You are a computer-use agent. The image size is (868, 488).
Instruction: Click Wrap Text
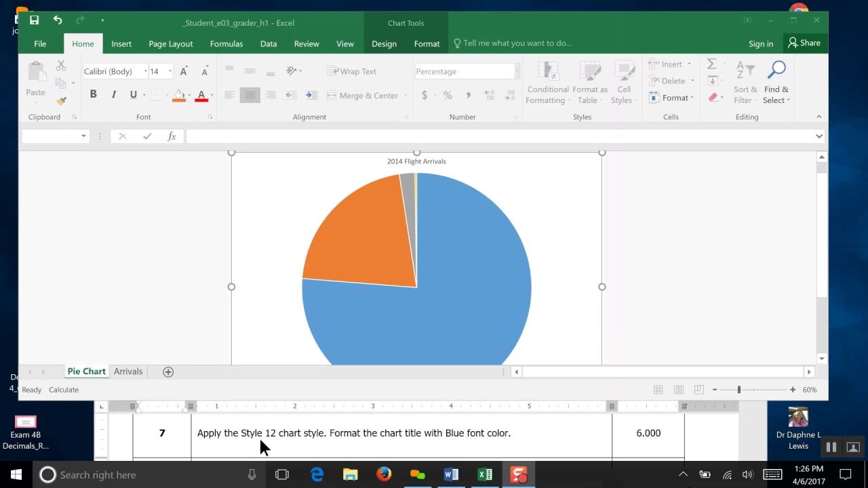(x=351, y=71)
